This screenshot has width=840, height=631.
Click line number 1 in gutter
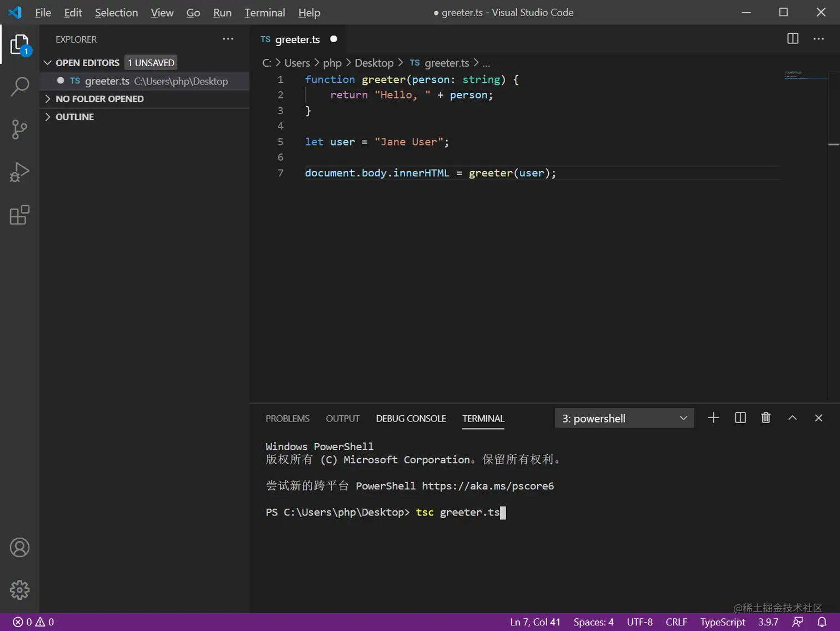click(x=281, y=80)
